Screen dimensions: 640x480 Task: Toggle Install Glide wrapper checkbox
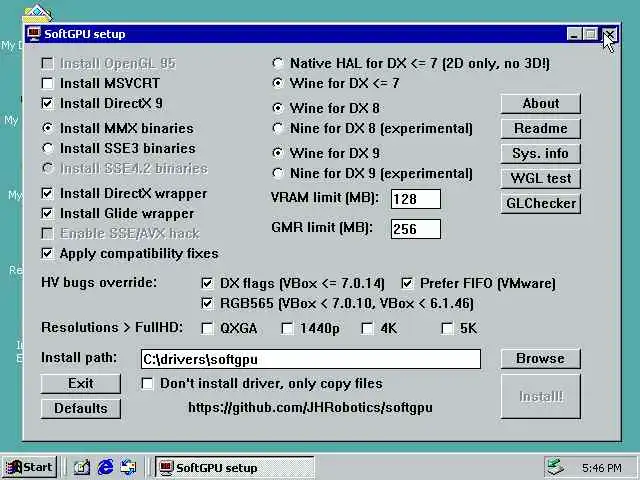pos(48,213)
